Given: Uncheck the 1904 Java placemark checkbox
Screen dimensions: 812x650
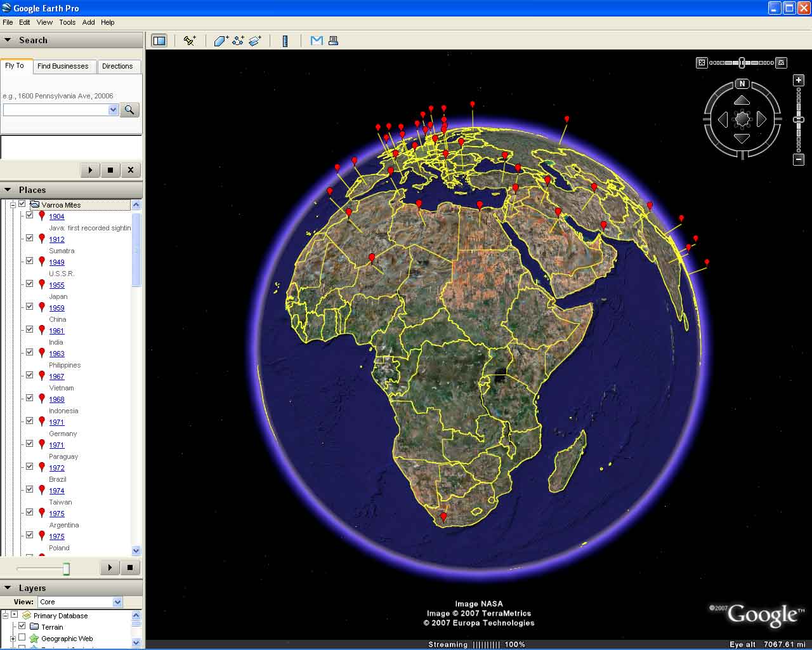Looking at the screenshot, I should pos(30,215).
